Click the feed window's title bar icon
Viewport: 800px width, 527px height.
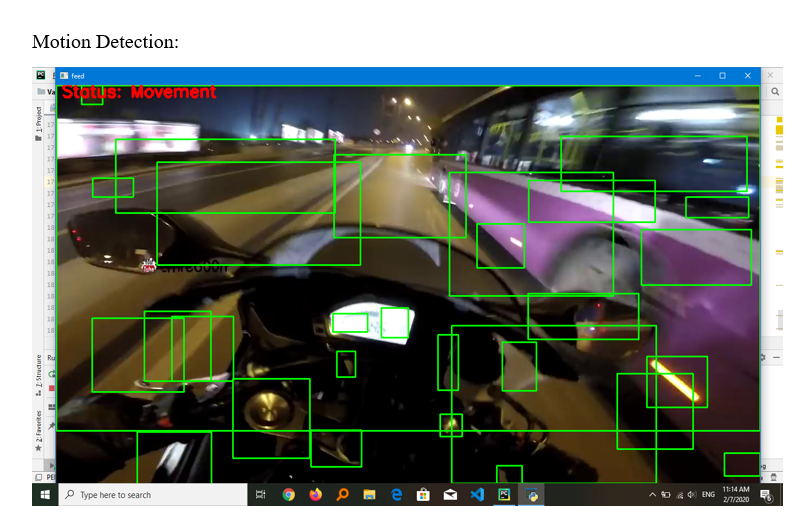pos(64,76)
